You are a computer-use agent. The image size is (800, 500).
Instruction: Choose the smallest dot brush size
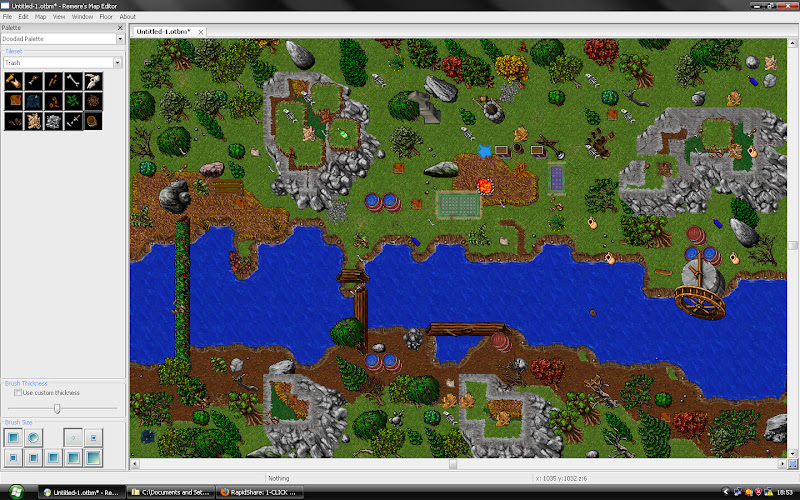coord(73,438)
